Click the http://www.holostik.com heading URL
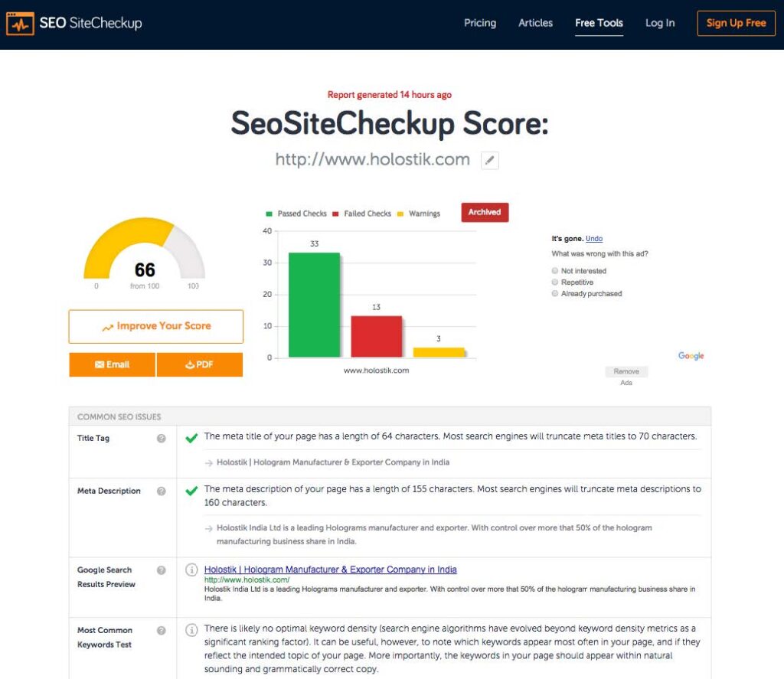Viewport: 784px width, 679px height. tap(373, 159)
